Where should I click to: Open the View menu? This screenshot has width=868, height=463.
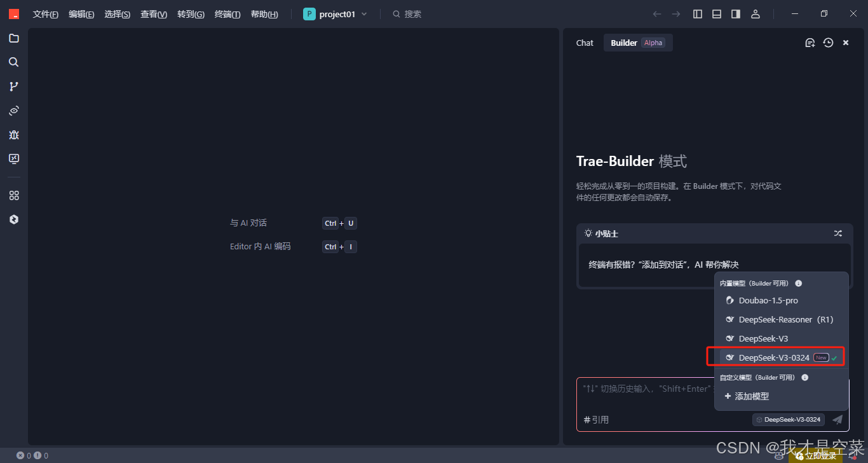(x=154, y=14)
